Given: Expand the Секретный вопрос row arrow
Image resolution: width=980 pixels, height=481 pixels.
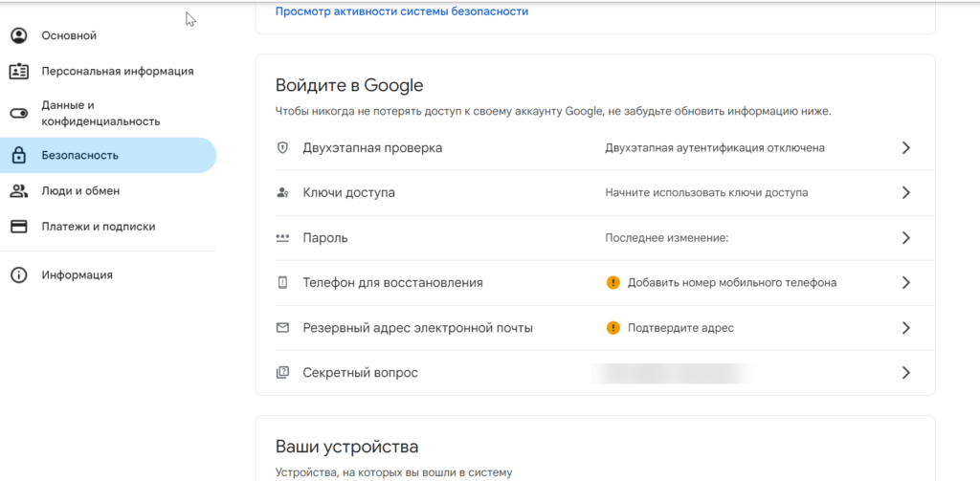Looking at the screenshot, I should (x=905, y=373).
